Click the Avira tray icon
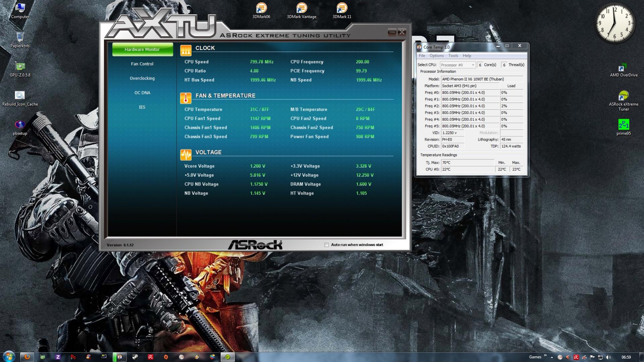The height and width of the screenshot is (362, 644). [576, 357]
